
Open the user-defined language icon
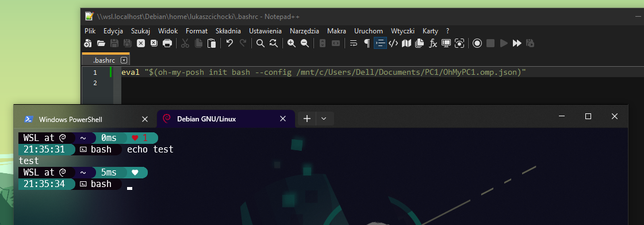393,43
